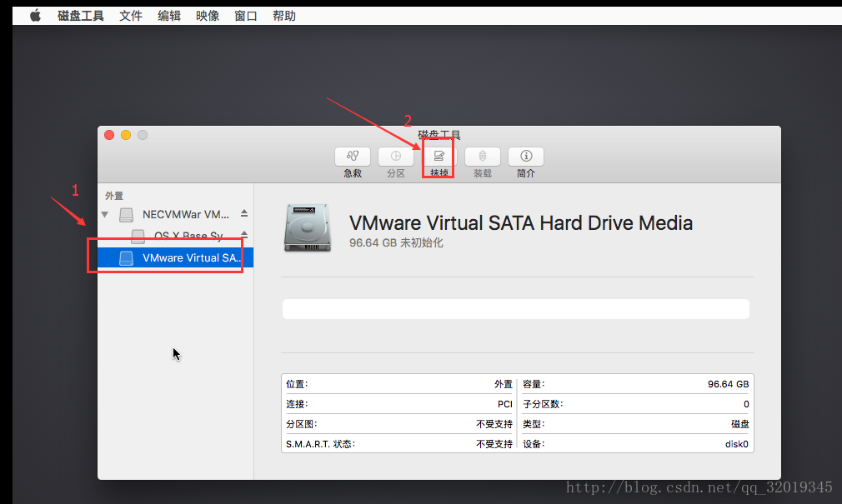Click the 分区 partition toolbar icon
The width and height of the screenshot is (842, 504).
click(396, 156)
